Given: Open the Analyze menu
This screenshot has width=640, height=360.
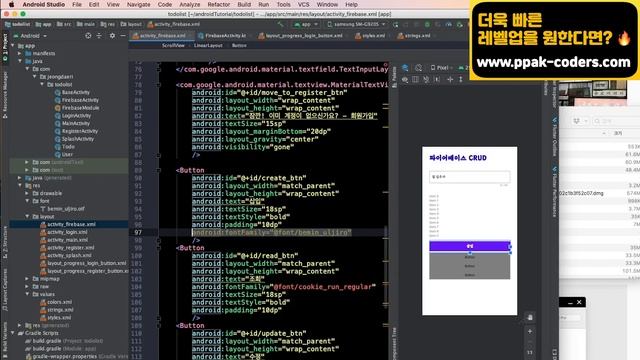Looking at the screenshot, I should [190, 4].
